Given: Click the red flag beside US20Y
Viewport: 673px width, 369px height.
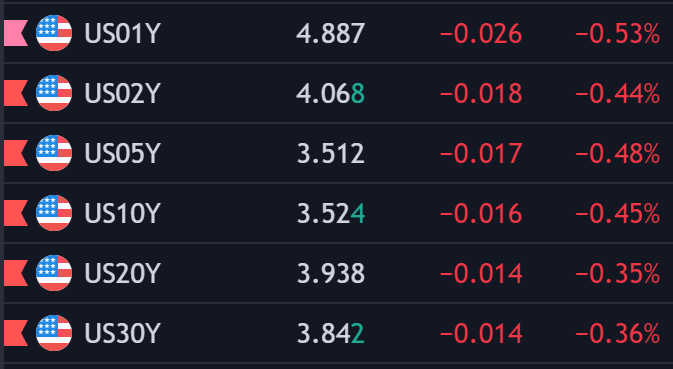Looking at the screenshot, I should tap(16, 273).
